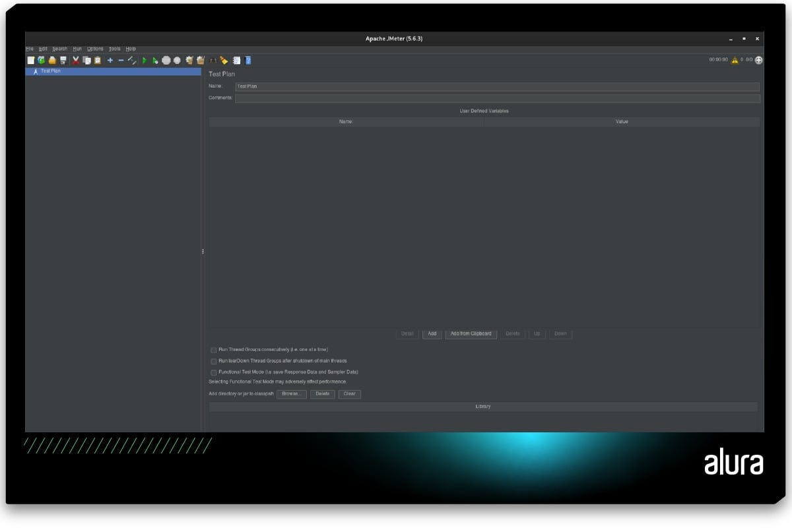Start the test with the green play icon
Viewport: 792px width, 532px height.
point(144,60)
